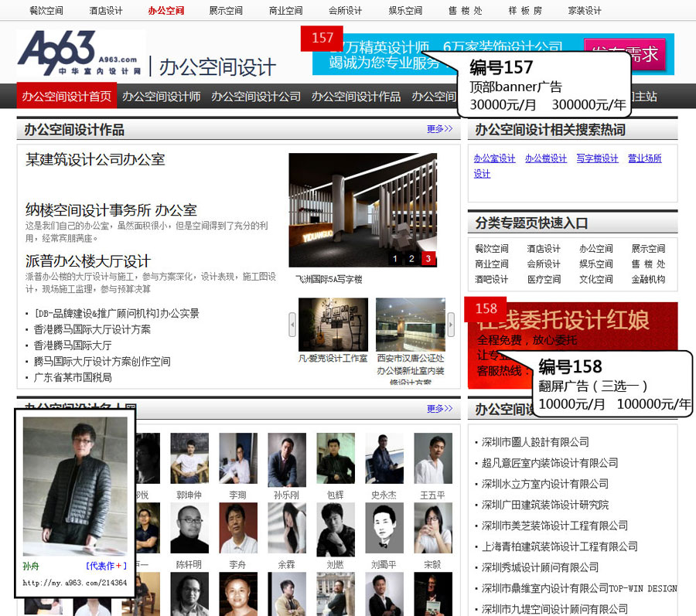Click hot search term 写字楼设计
696x616 pixels.
(598, 158)
